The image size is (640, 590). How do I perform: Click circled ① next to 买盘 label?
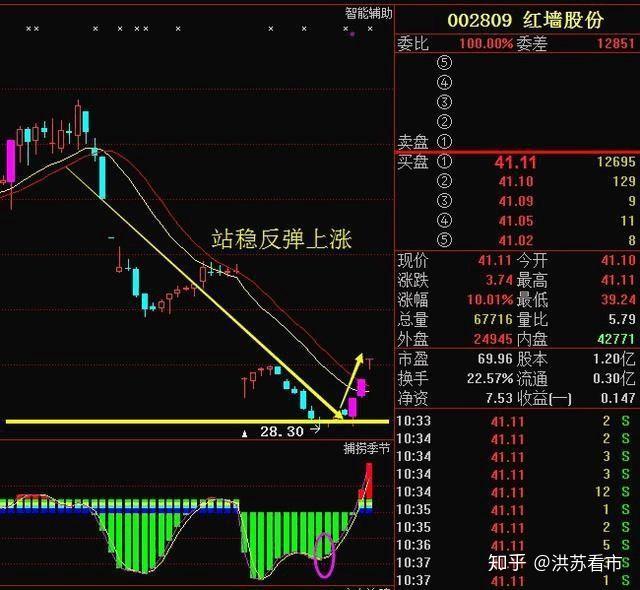[444, 162]
